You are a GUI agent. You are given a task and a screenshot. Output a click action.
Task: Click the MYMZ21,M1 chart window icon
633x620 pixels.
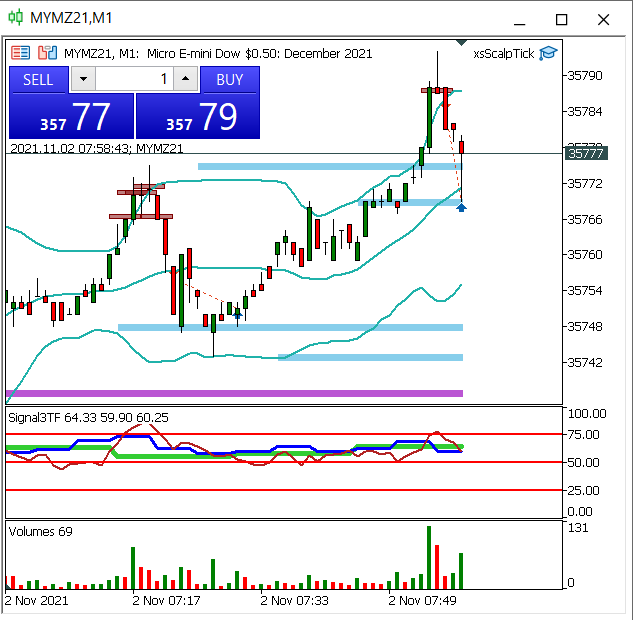click(16, 17)
